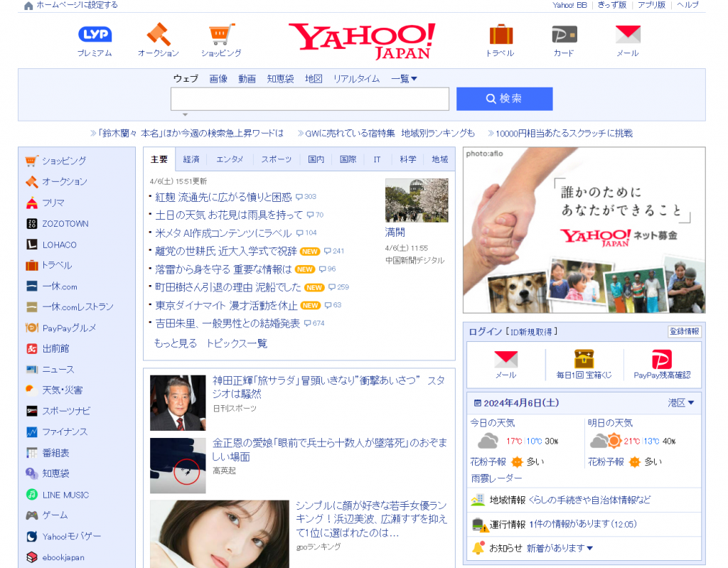Screen dimensions: 728x568
Task: Expand search options arrow below search box
Action: [186, 114]
